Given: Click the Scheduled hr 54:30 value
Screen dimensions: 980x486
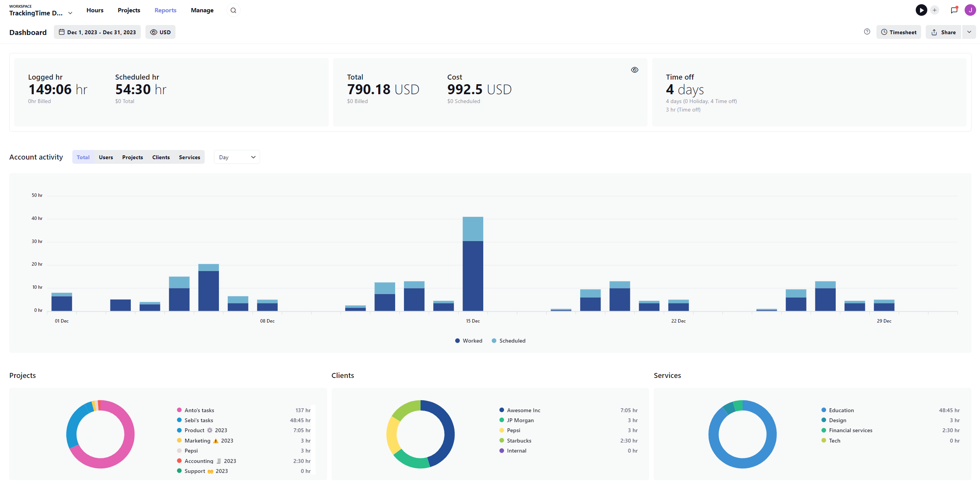Looking at the screenshot, I should [x=141, y=90].
